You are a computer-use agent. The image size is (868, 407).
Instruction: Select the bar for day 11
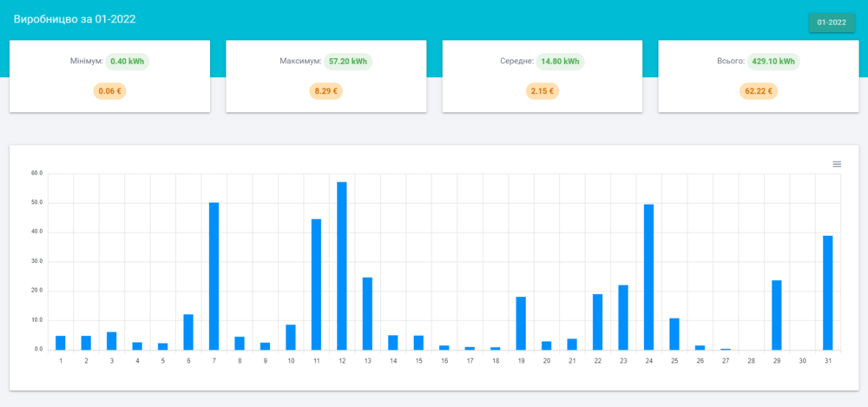[x=316, y=285]
